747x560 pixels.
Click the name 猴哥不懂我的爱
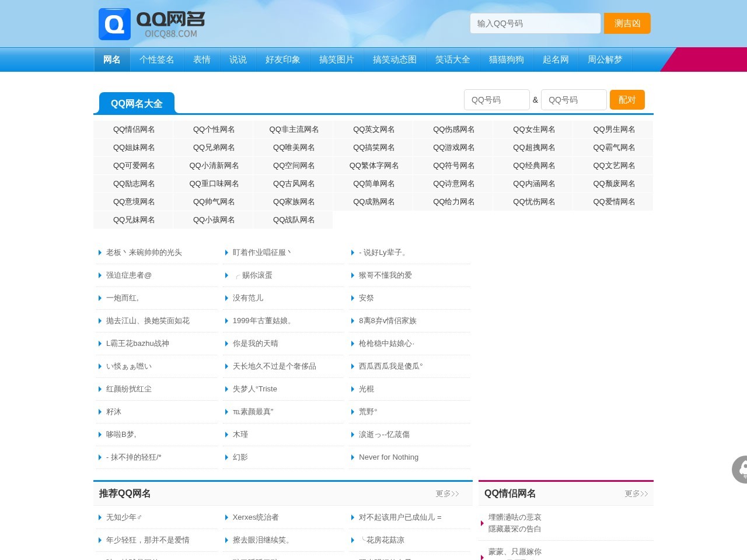[x=385, y=275]
